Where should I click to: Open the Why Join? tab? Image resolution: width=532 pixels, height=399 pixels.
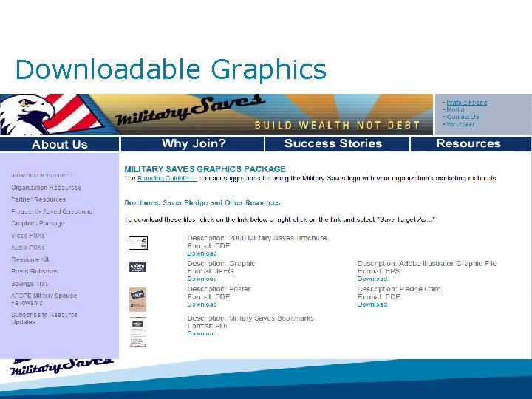coord(194,143)
